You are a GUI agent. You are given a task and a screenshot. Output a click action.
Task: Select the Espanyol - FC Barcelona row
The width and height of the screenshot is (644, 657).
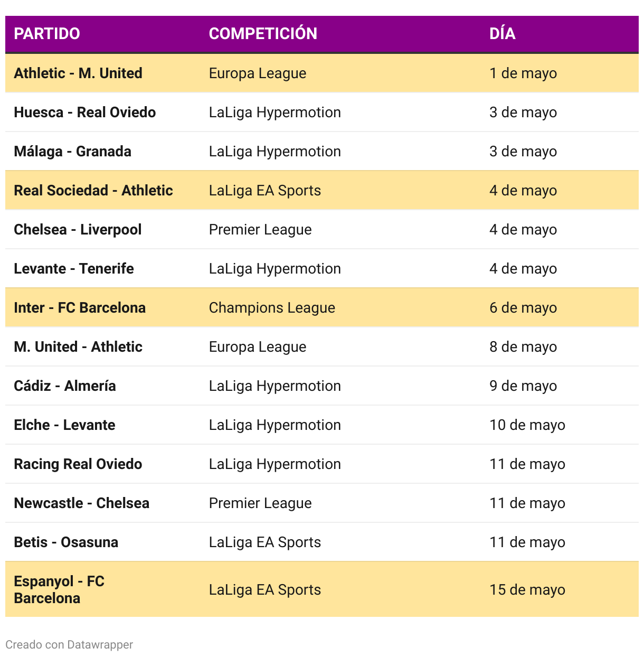coord(322,589)
